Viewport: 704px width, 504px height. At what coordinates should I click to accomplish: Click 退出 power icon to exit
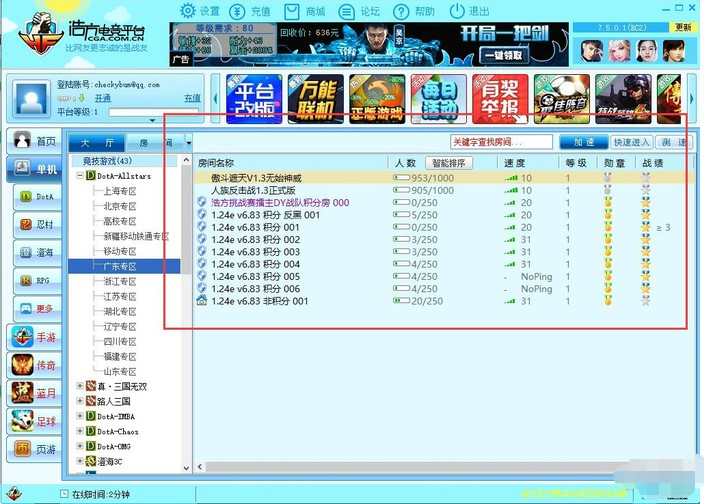point(457,11)
